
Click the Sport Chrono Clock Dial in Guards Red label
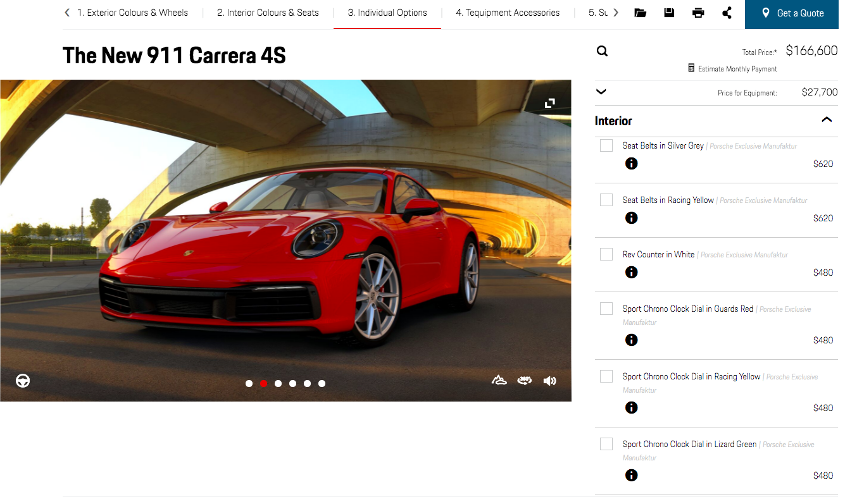(687, 309)
